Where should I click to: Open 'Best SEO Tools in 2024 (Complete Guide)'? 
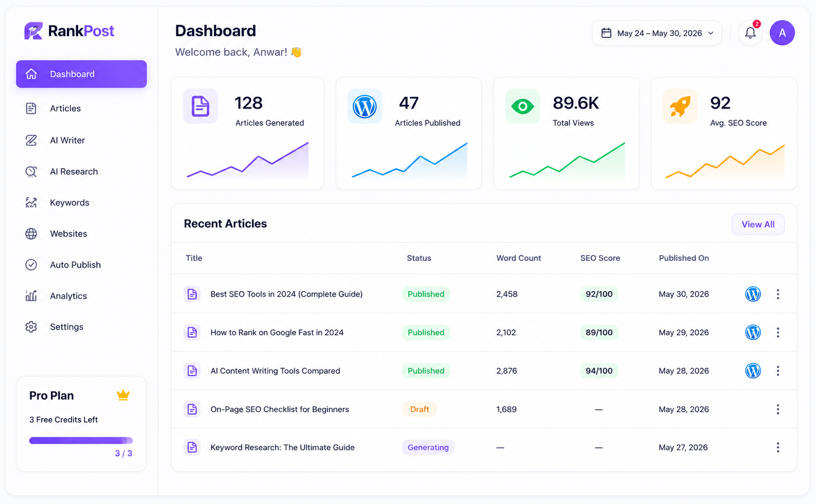pos(286,294)
